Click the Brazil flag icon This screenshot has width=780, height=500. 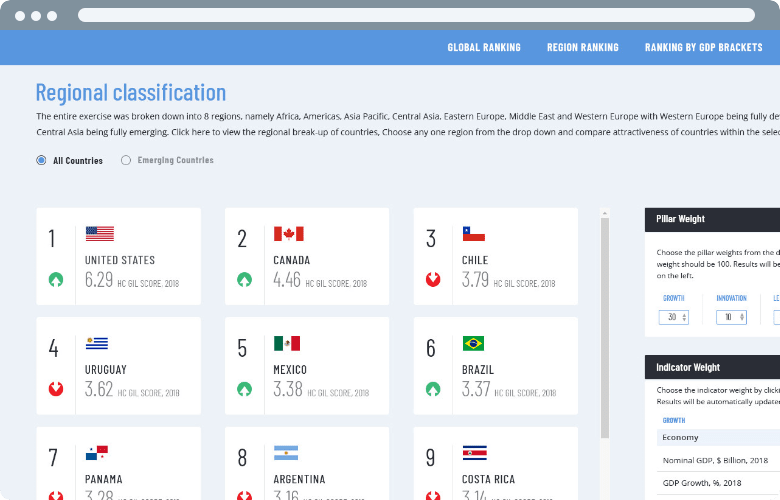coord(473,343)
